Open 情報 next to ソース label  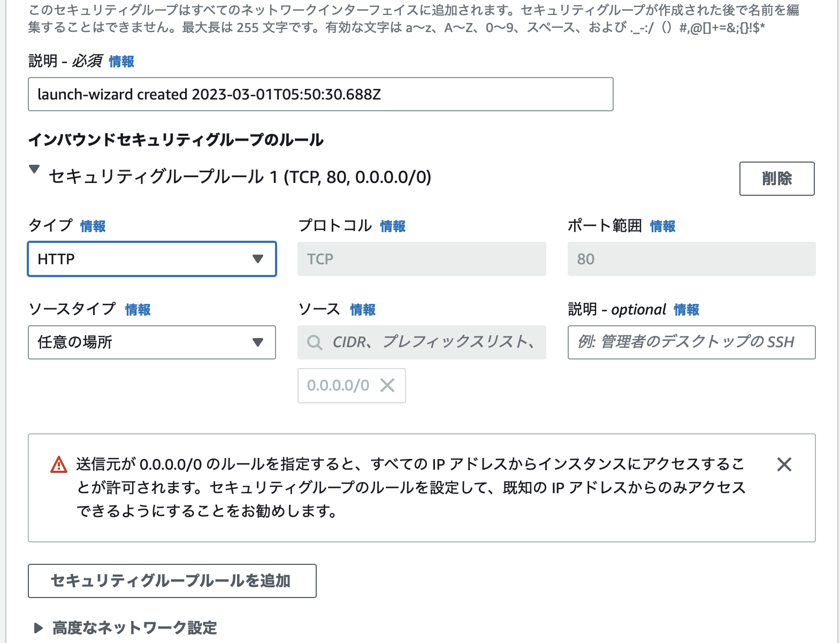tap(362, 310)
